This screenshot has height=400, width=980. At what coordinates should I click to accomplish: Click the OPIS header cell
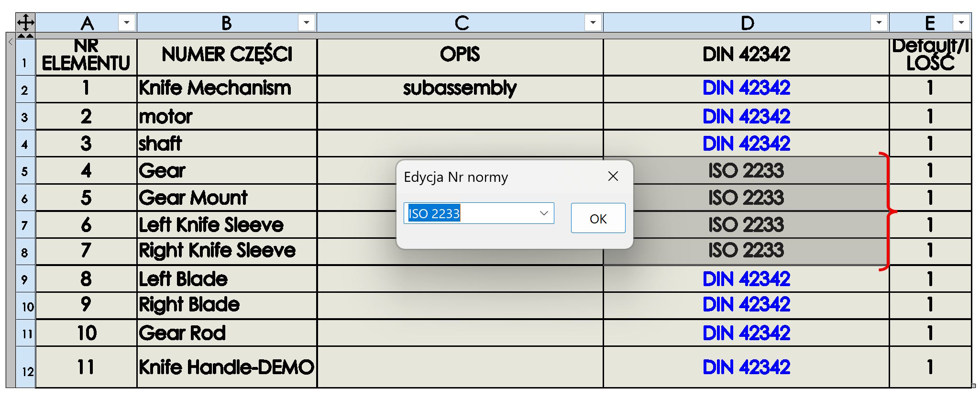click(460, 55)
